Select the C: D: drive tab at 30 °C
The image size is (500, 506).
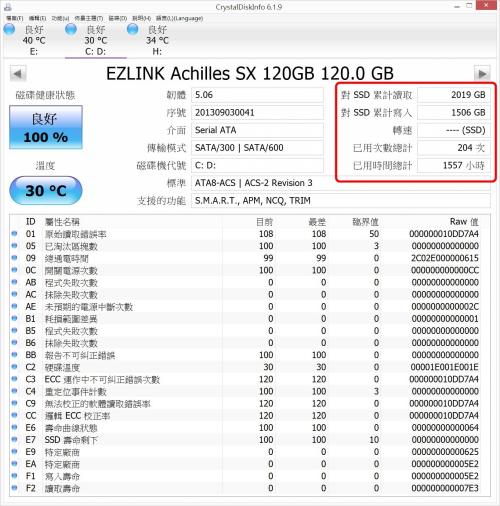coord(96,40)
